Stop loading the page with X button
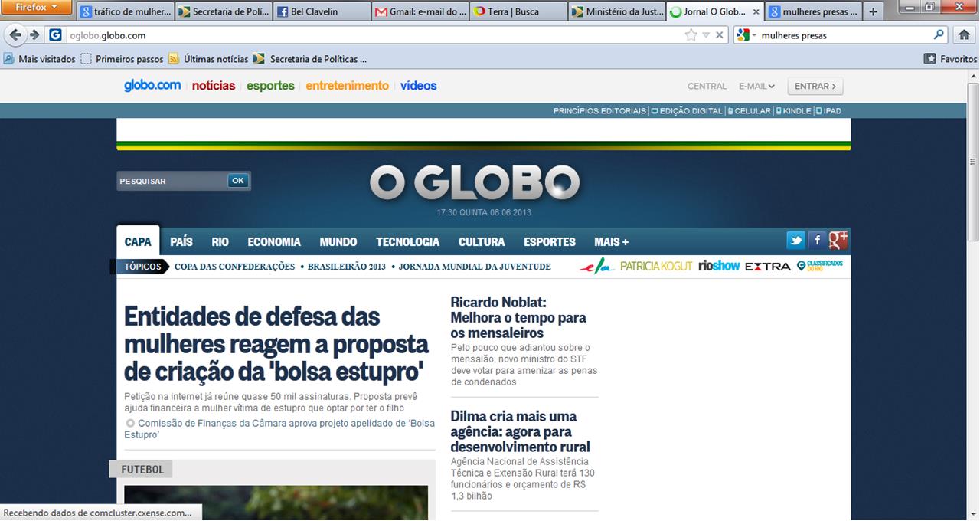The image size is (980, 521). click(x=720, y=35)
